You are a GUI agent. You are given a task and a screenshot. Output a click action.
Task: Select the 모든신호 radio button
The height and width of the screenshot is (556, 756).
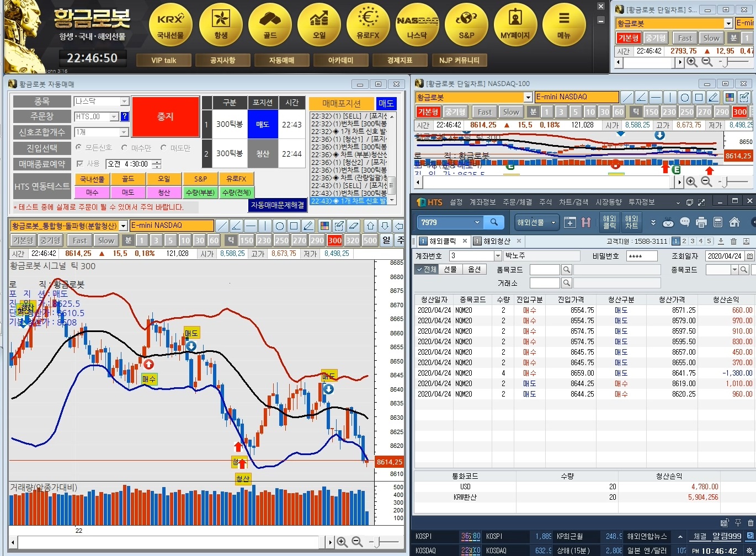click(78, 148)
